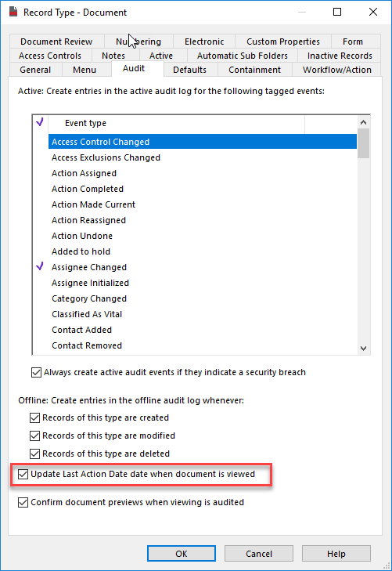392x571 pixels.
Task: Maximize the Record Type dialog window
Action: click(x=337, y=12)
